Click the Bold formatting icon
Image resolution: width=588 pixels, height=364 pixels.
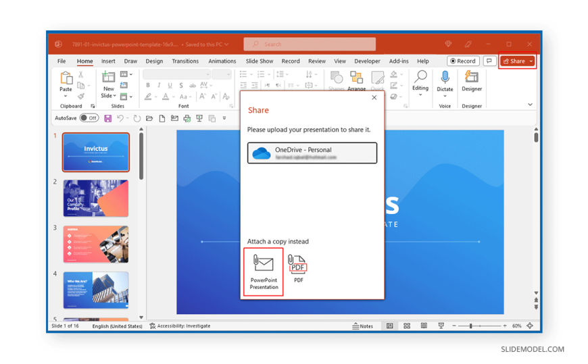(148, 86)
